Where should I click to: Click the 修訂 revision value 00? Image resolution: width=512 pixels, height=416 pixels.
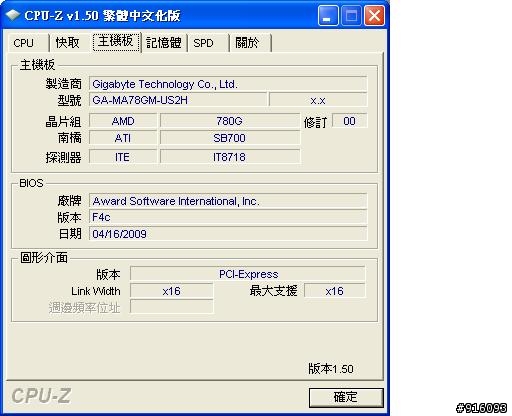coord(350,121)
